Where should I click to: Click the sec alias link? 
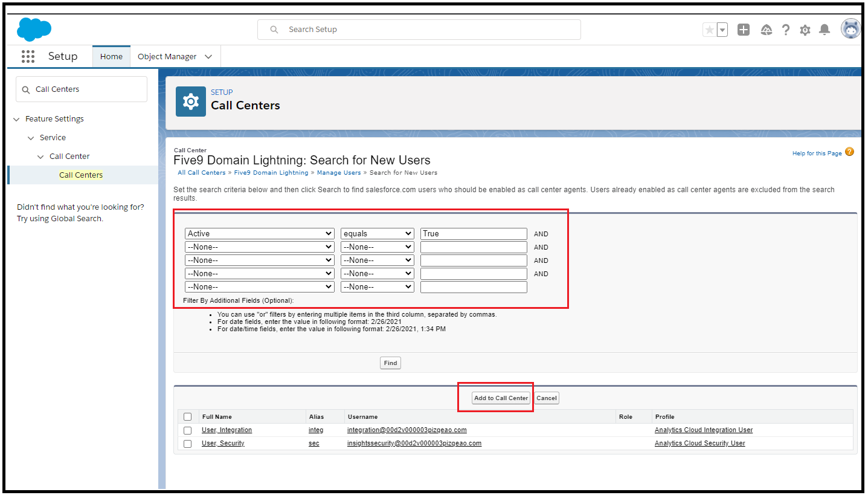point(314,444)
